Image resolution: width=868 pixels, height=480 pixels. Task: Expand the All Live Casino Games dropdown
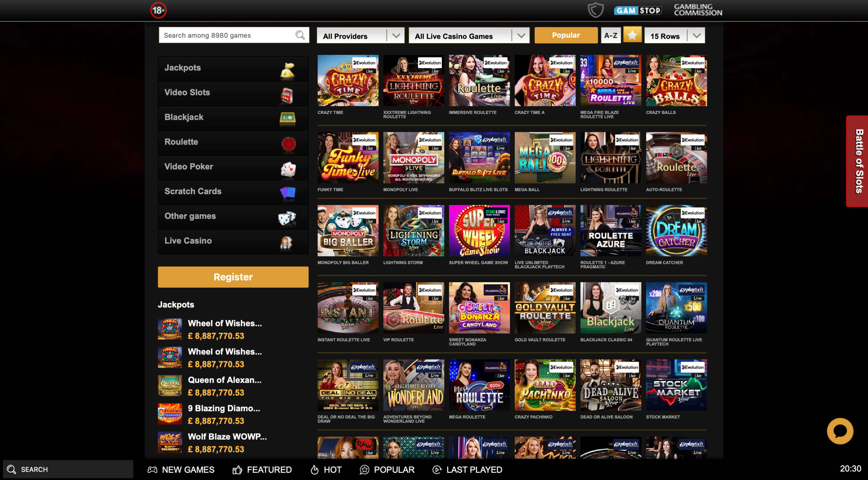tap(469, 36)
